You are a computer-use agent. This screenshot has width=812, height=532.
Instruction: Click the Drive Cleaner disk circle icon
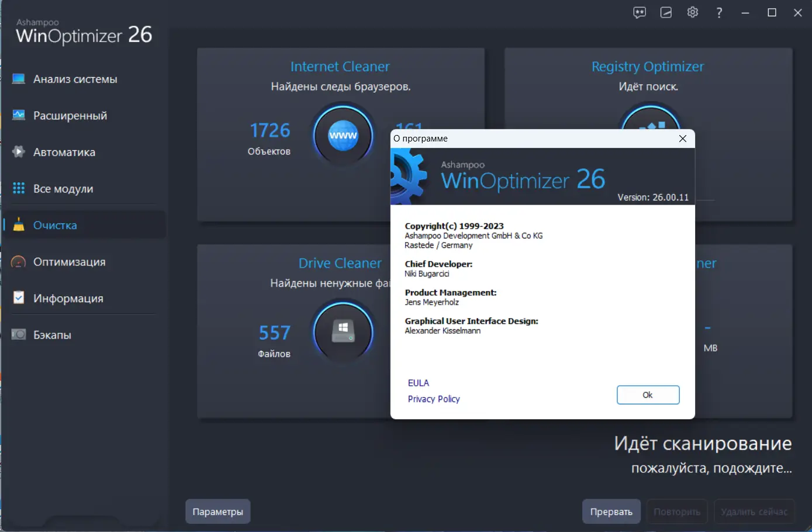pyautogui.click(x=343, y=331)
